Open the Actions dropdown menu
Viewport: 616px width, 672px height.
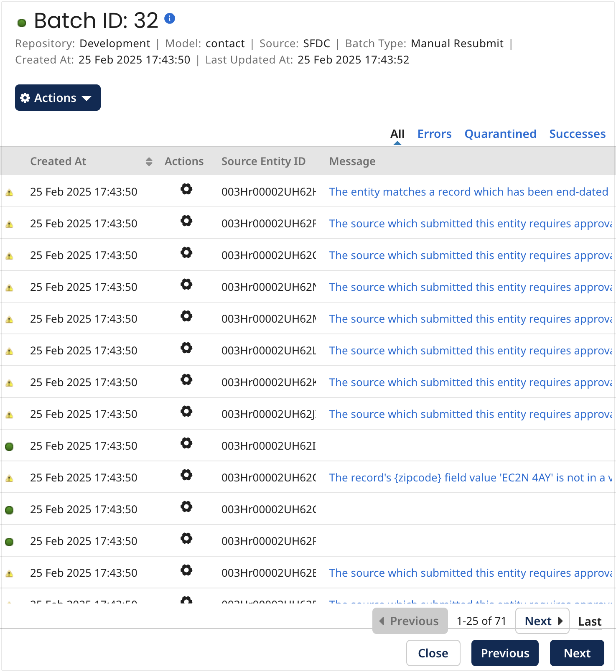click(58, 98)
